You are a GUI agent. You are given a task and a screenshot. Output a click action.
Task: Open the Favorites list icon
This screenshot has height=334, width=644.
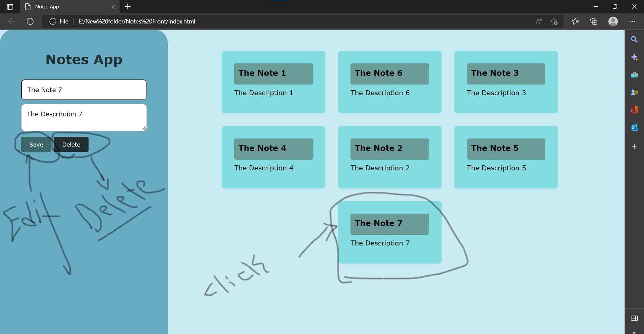tap(575, 21)
